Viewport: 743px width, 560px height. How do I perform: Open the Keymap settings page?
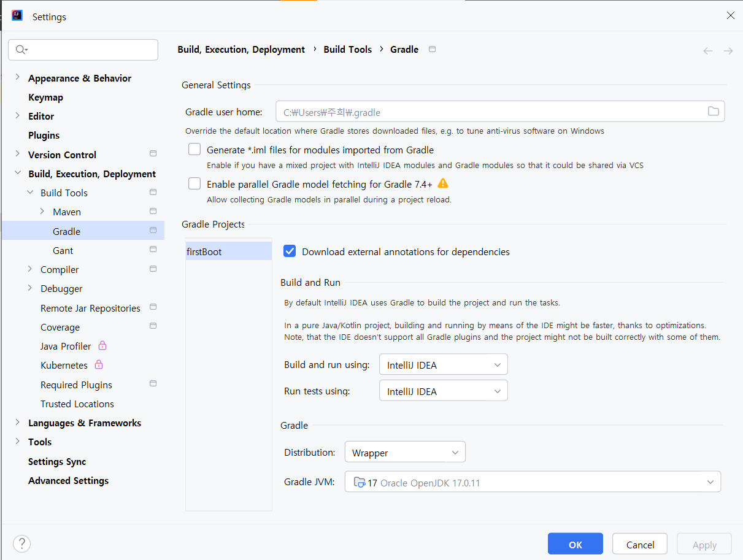[45, 97]
